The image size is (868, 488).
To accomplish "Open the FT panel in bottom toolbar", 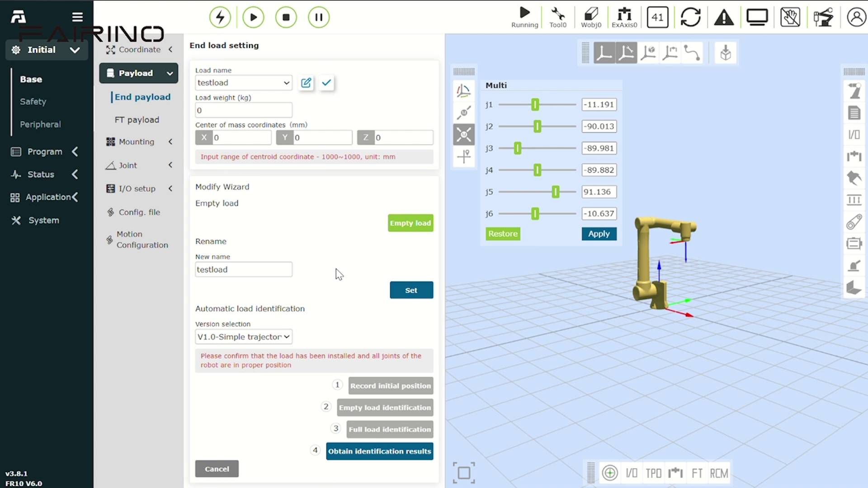I will click(x=697, y=473).
